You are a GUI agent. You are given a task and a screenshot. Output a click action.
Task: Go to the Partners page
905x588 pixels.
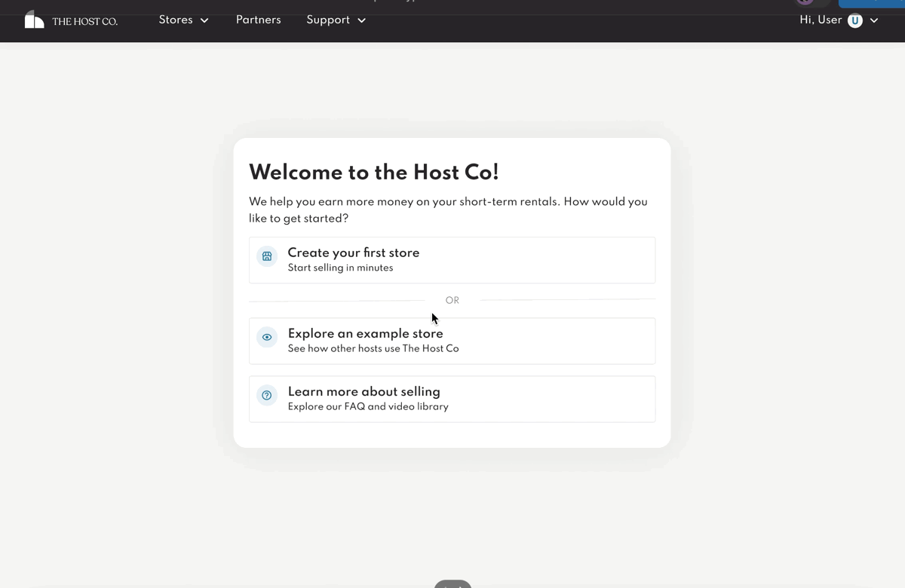click(x=258, y=20)
